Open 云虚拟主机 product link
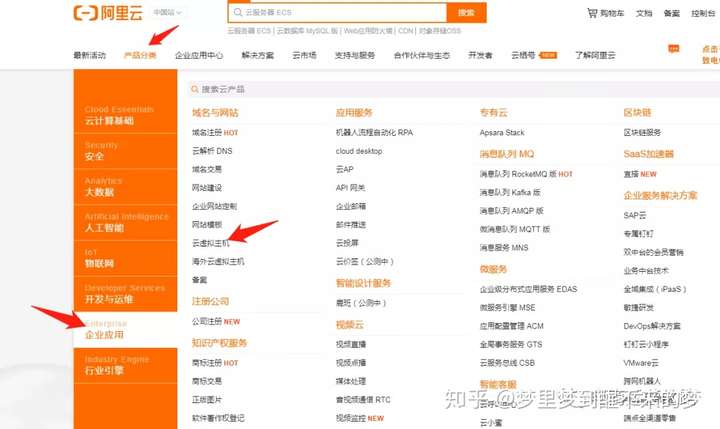Image resolution: width=720 pixels, height=429 pixels. pyautogui.click(x=210, y=243)
